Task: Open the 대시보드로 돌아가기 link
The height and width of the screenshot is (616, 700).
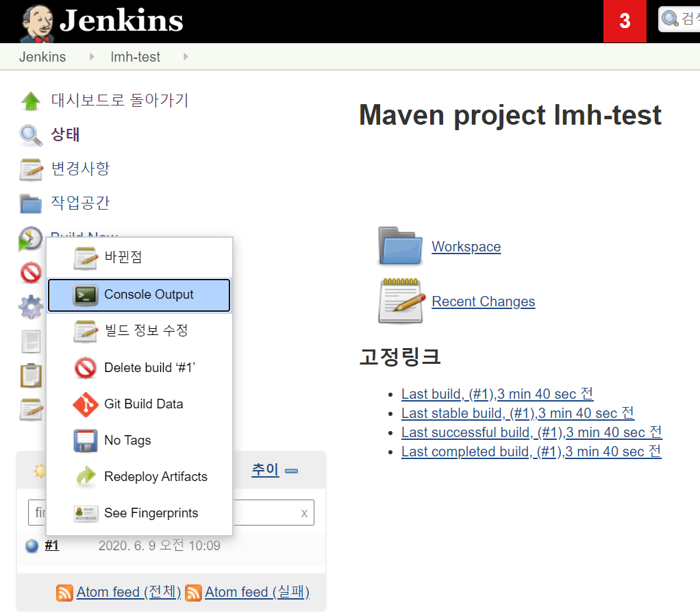Action: [120, 100]
